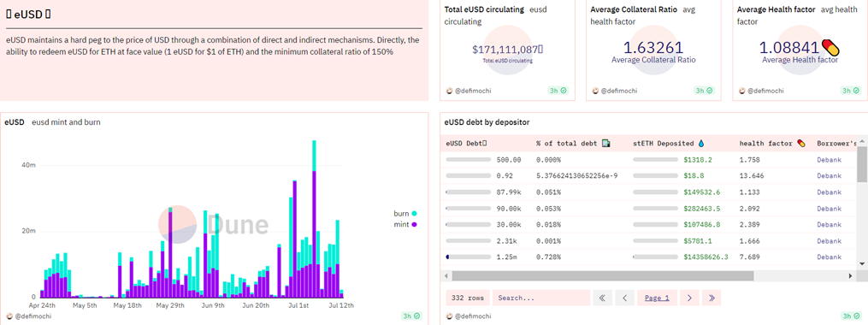
Task: Go to the previous table page
Action: (x=624, y=298)
